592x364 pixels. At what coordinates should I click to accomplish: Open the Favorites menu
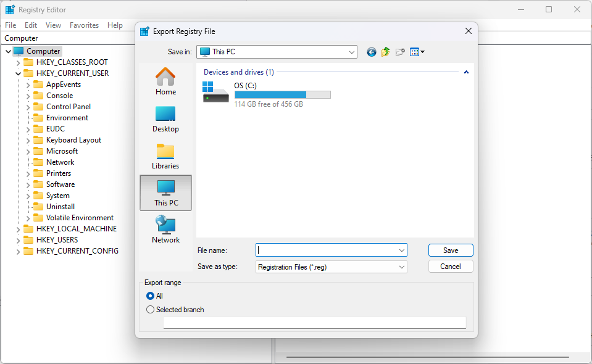tap(84, 25)
